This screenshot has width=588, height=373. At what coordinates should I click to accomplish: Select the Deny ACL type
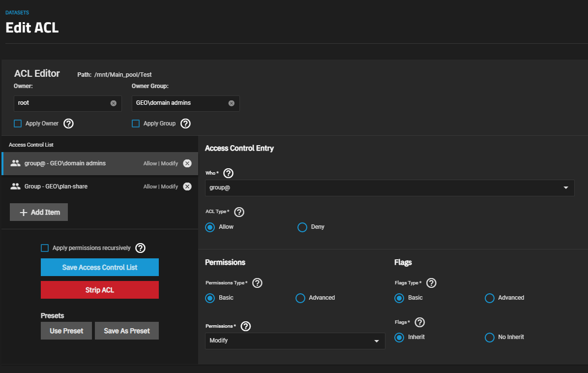[302, 227]
